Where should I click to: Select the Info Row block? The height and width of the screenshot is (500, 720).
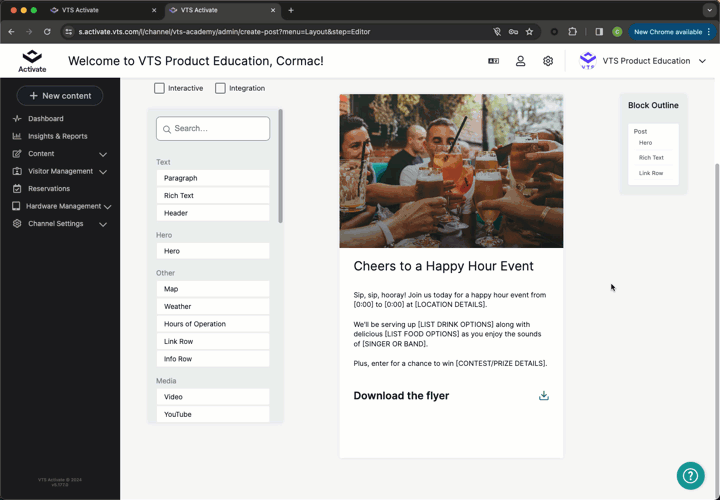pyautogui.click(x=213, y=359)
